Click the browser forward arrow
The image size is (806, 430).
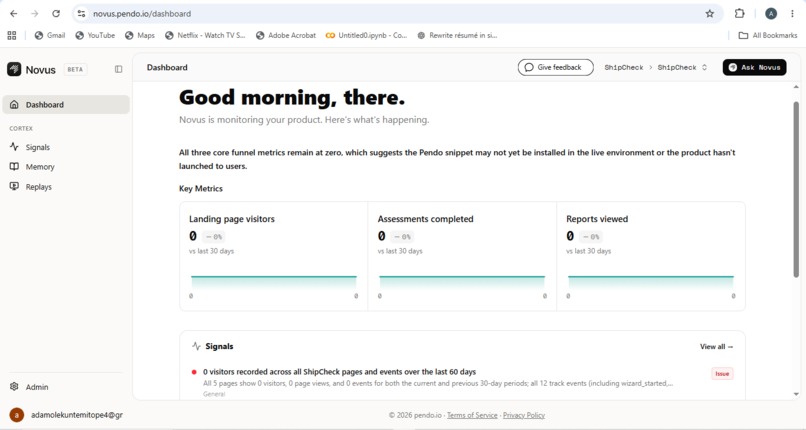click(x=34, y=14)
